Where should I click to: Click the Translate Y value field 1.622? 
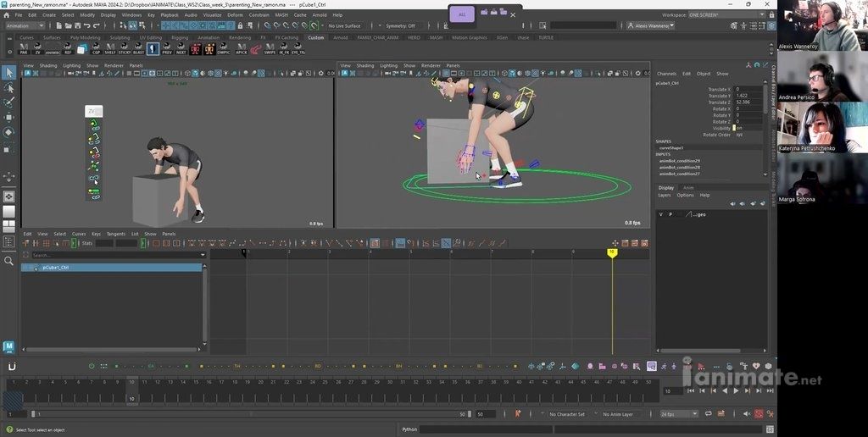click(748, 96)
